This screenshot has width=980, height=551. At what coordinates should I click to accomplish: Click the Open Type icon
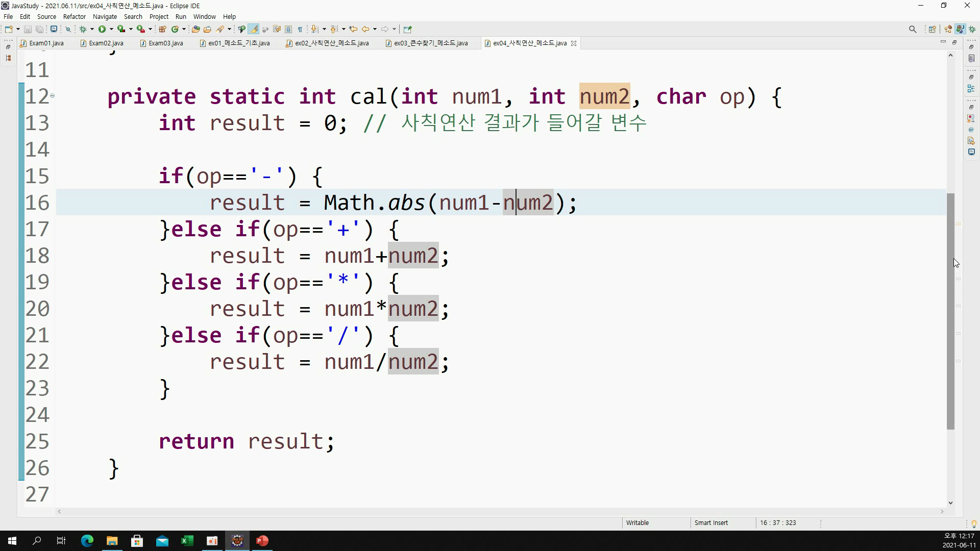coord(195,29)
